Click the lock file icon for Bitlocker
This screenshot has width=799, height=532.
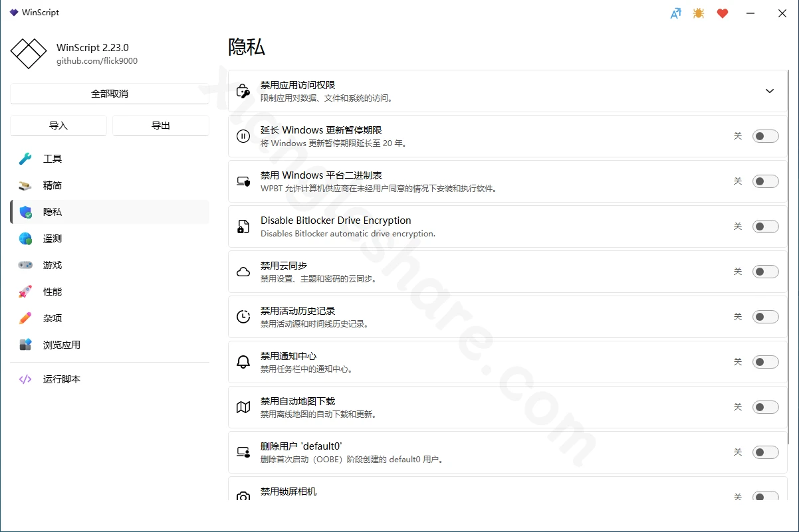(x=243, y=226)
